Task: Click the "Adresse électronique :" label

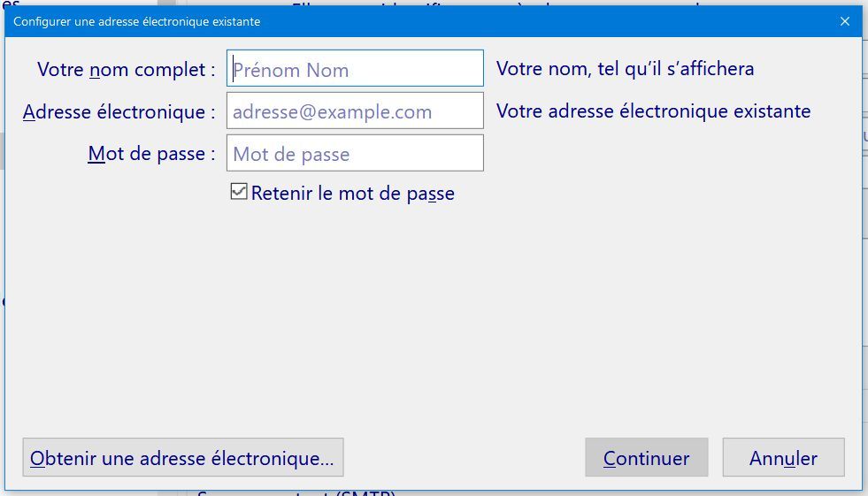Action: [x=119, y=111]
